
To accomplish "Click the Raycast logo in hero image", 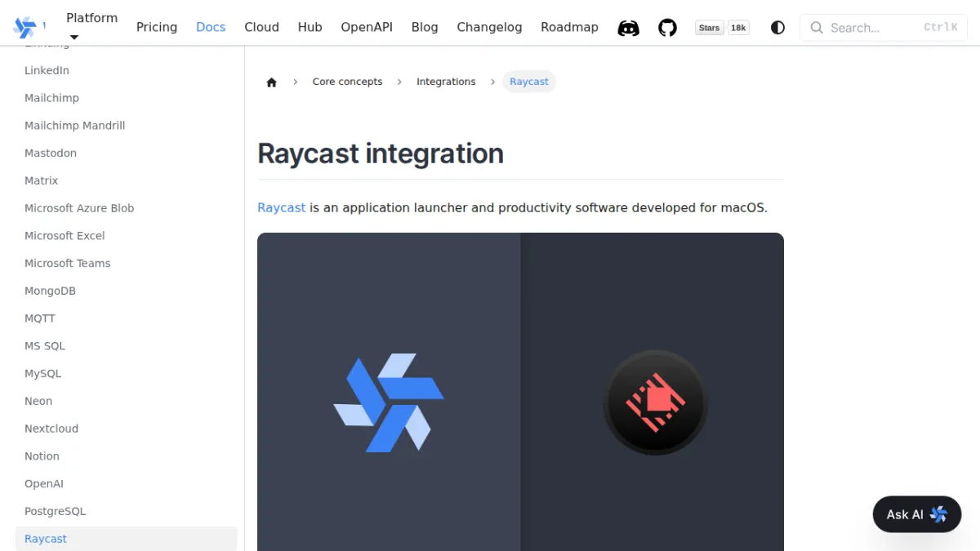I will [x=655, y=402].
